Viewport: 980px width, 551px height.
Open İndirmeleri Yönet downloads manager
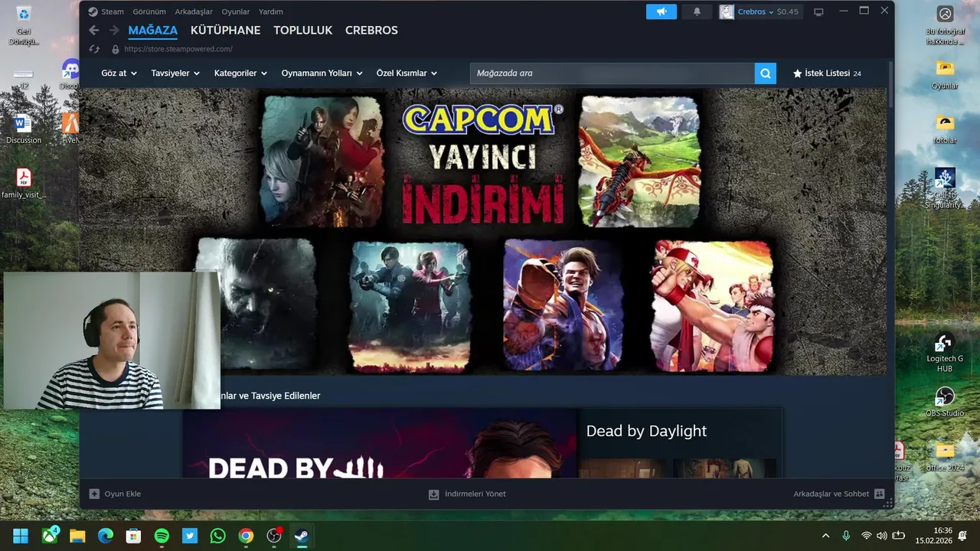[x=467, y=494]
